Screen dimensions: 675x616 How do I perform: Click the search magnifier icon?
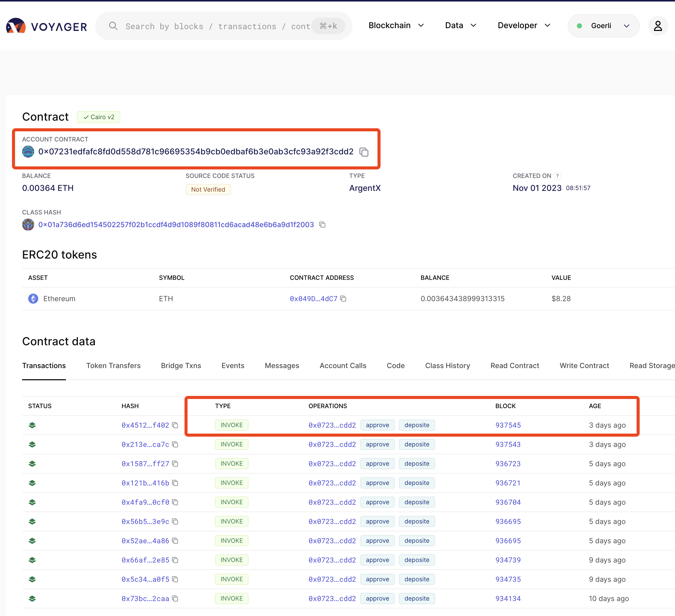[x=113, y=26]
